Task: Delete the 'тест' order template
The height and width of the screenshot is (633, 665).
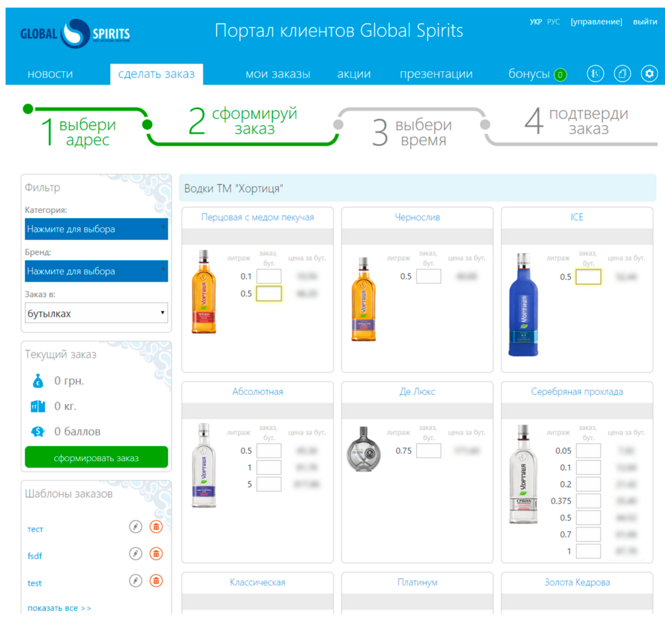Action: (x=156, y=527)
